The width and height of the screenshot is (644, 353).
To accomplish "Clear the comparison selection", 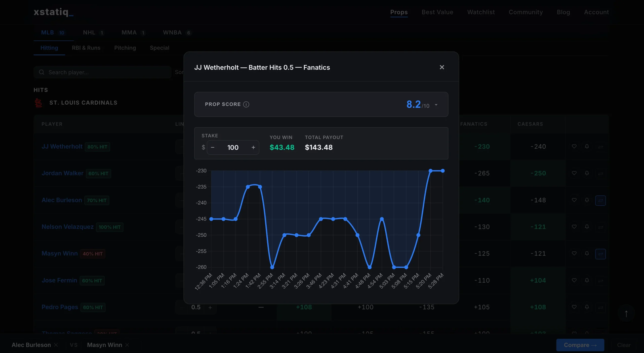I will point(624,345).
